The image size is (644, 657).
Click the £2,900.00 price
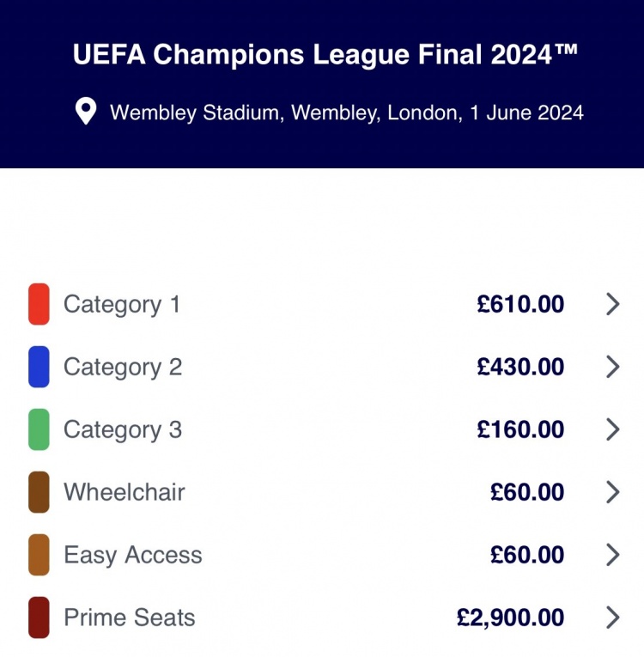tap(510, 617)
